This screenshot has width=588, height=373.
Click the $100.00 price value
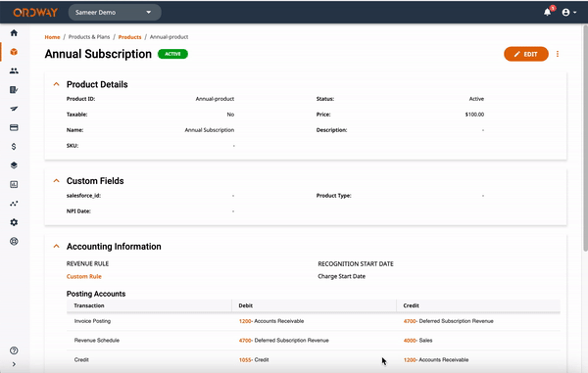point(474,115)
